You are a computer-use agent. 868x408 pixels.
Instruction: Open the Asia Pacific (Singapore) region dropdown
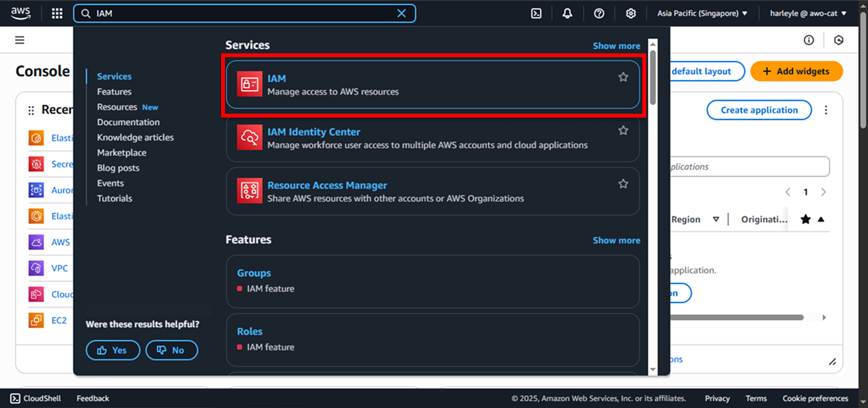[702, 13]
